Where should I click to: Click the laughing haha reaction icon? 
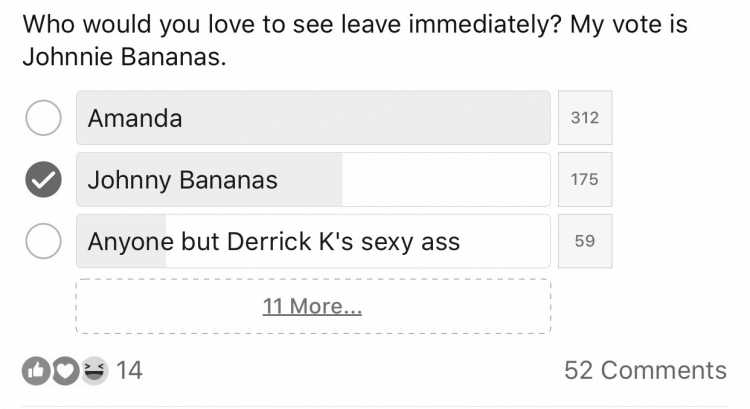94,371
